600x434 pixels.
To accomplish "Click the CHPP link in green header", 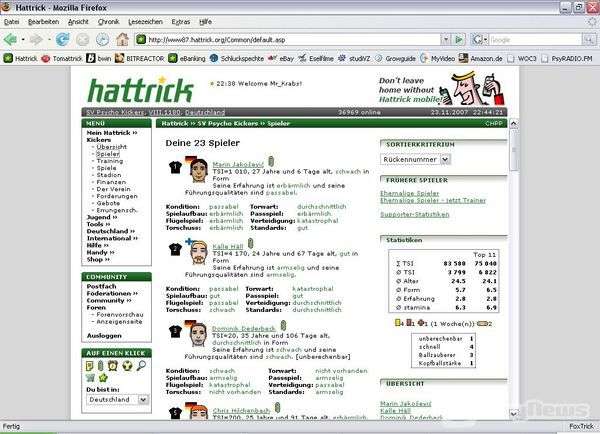I will tap(494, 123).
